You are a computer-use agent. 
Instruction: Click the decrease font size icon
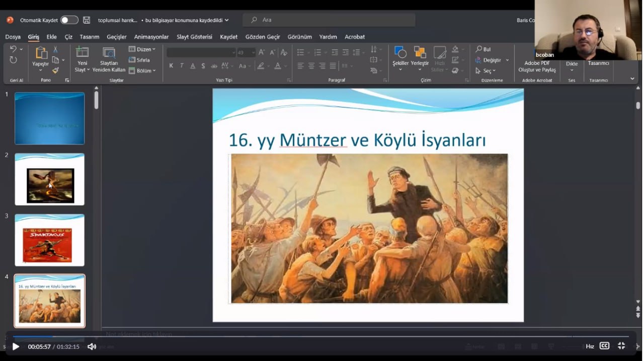click(x=272, y=52)
